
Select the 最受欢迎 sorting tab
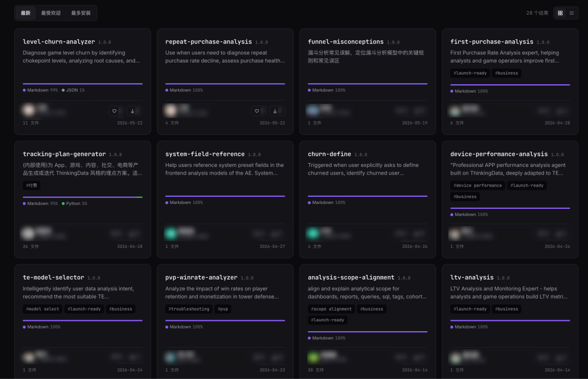[51, 13]
